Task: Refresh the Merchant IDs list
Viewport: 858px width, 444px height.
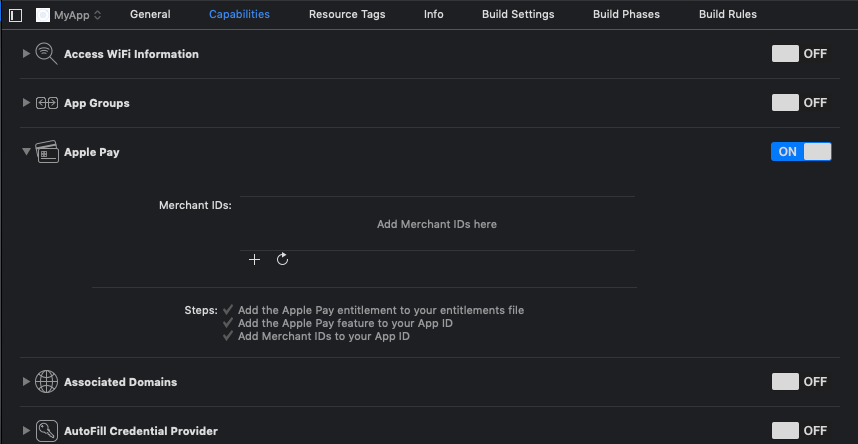Action: click(x=282, y=259)
